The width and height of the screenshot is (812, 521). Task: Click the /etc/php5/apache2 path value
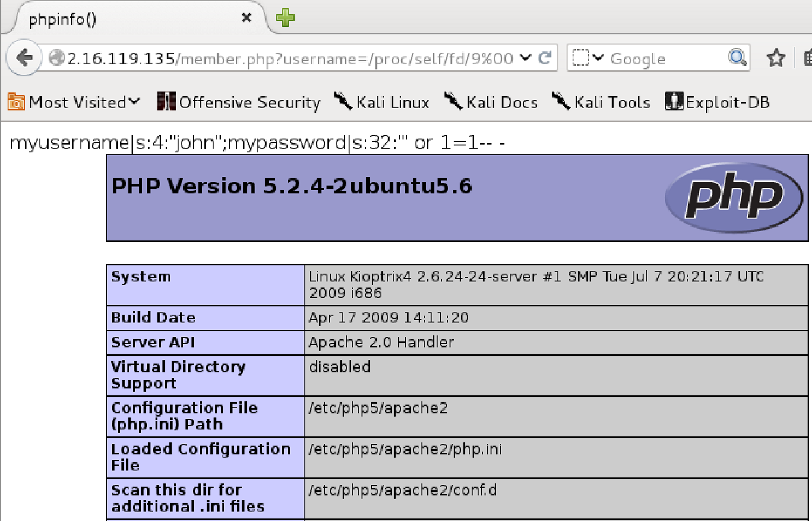click(x=378, y=408)
